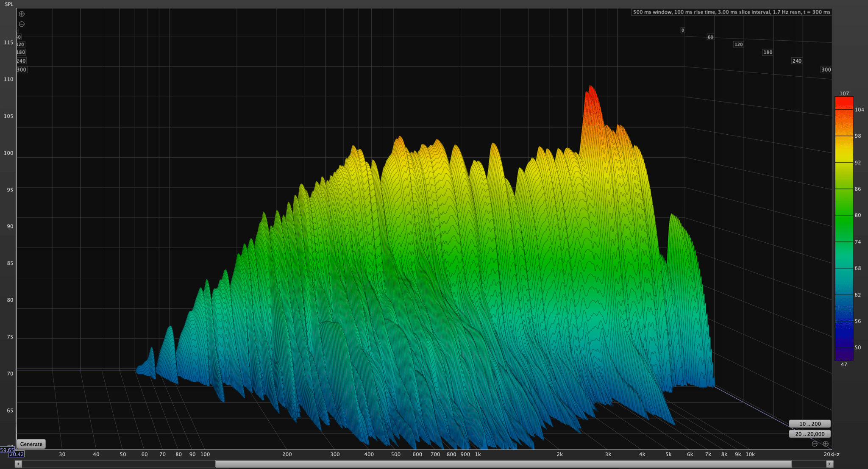
Task: Click the 20.42 frequency axis start field
Action: (x=17, y=454)
